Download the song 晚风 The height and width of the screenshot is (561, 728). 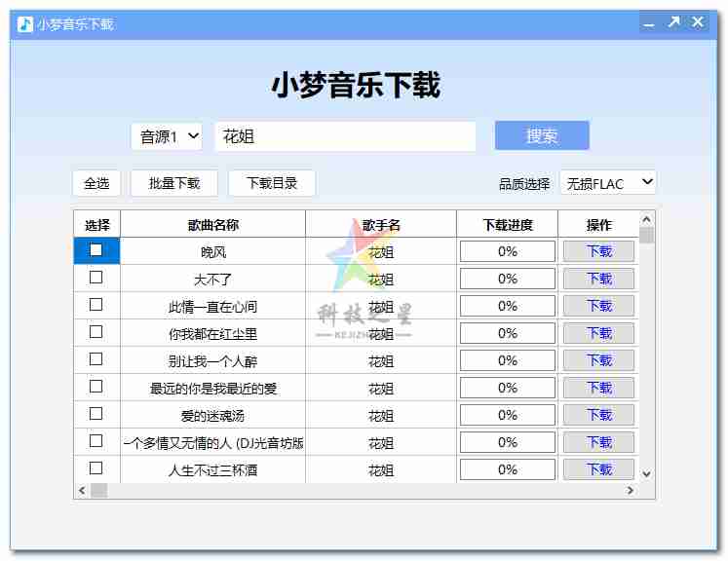click(599, 251)
